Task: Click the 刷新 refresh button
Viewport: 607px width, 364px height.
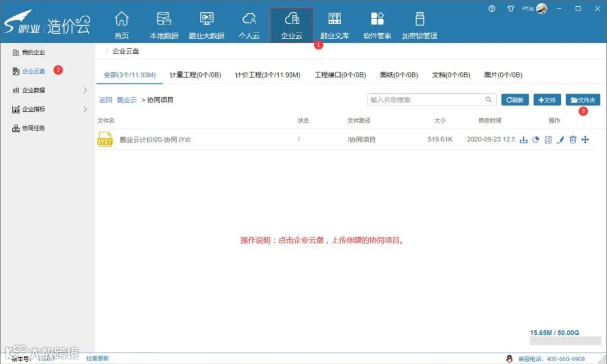Action: coord(515,99)
